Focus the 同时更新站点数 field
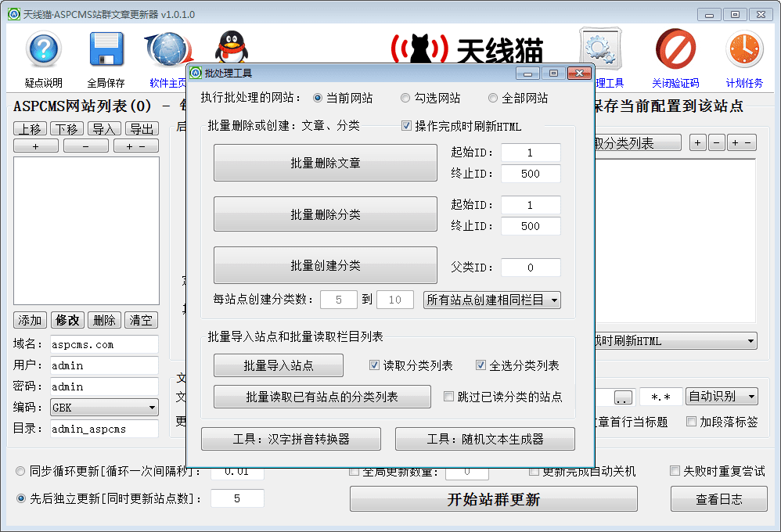 [x=237, y=498]
